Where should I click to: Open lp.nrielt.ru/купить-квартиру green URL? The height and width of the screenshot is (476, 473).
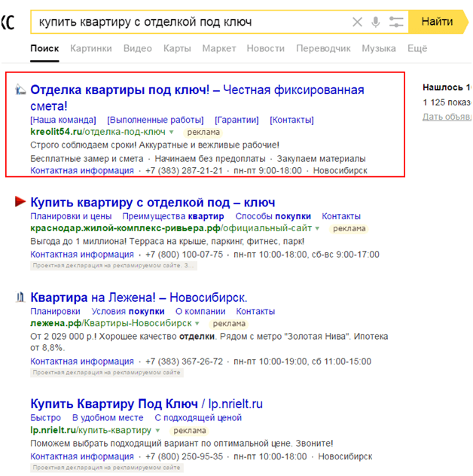tap(91, 430)
